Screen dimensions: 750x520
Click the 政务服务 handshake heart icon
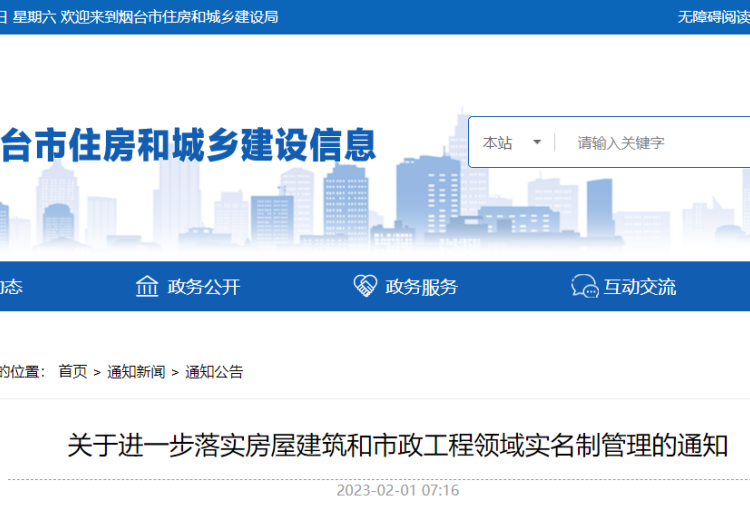point(364,286)
